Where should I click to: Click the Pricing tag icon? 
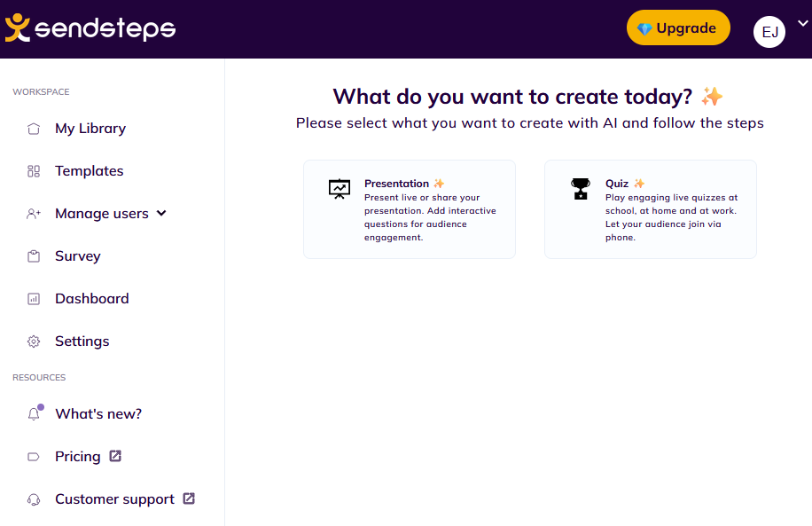(34, 457)
